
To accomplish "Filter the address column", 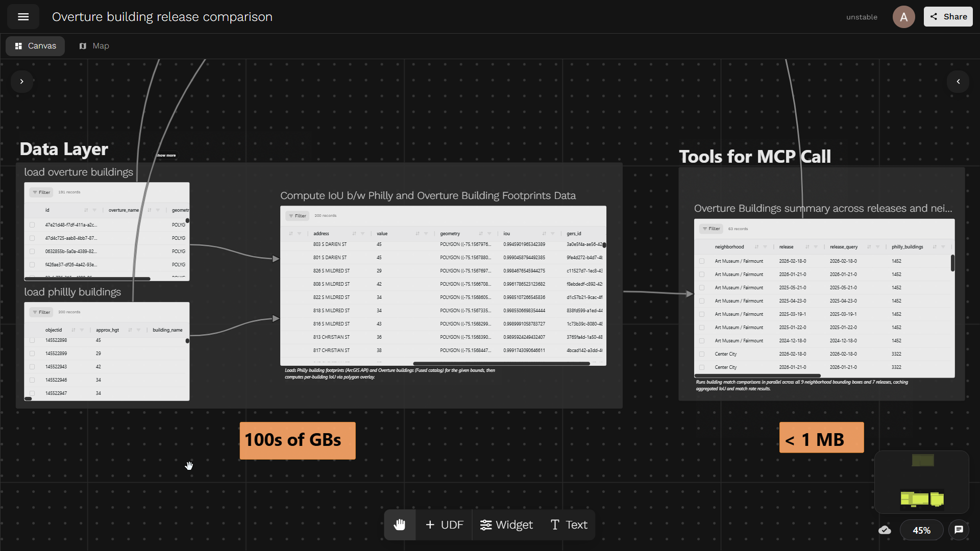I will pyautogui.click(x=362, y=234).
